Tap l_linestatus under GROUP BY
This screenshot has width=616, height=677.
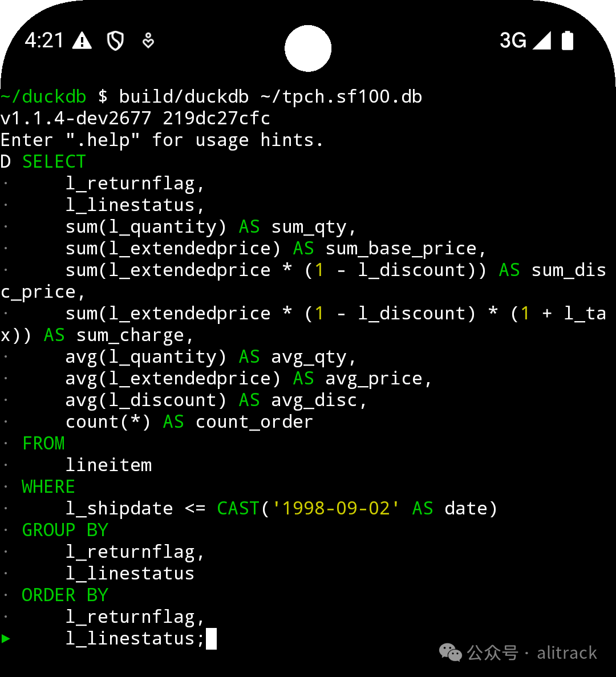click(130, 574)
